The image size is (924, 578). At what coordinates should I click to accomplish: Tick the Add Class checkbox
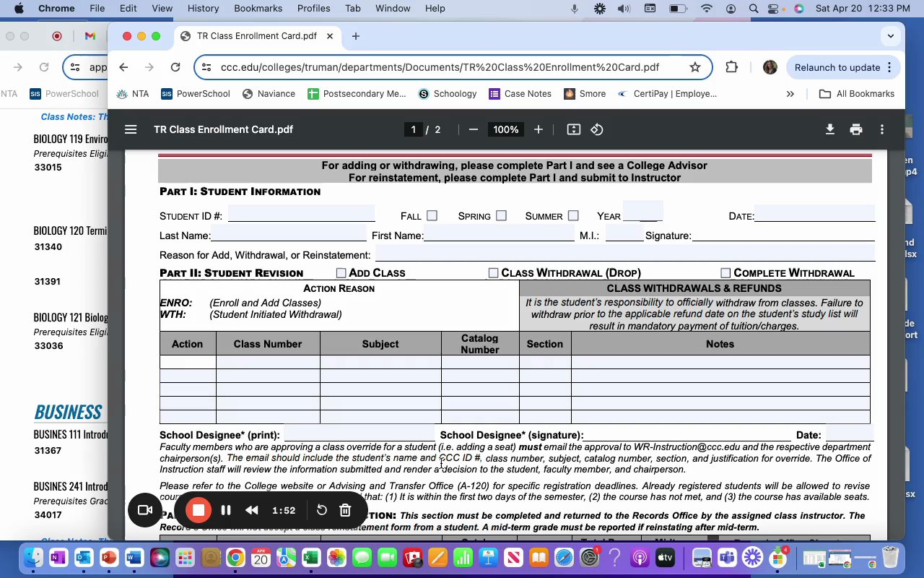pyautogui.click(x=341, y=273)
